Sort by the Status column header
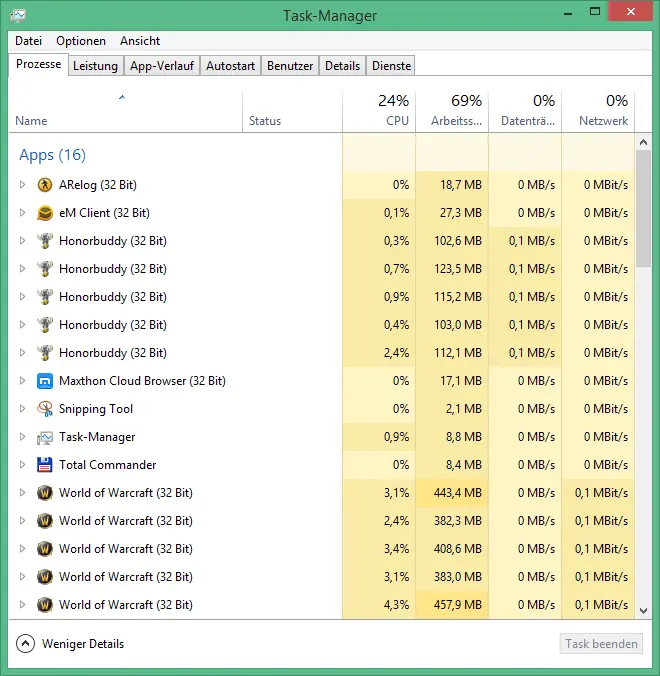Screen dimensions: 660x676 coord(292,111)
